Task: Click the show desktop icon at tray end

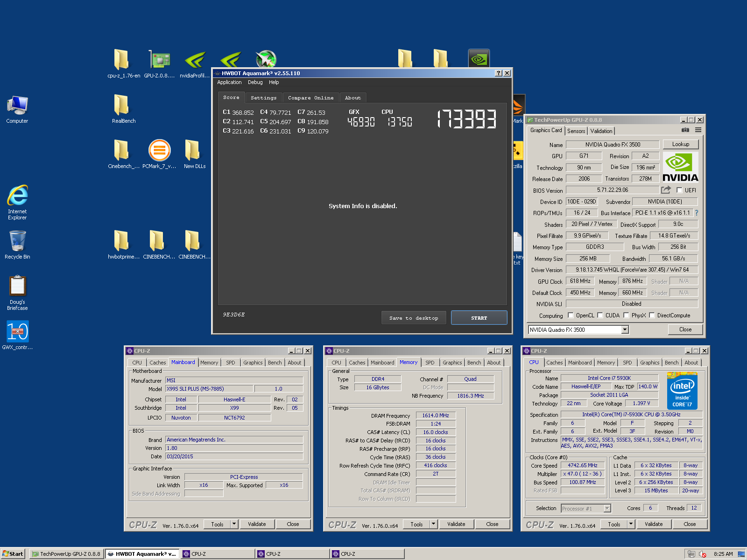Action: 741,554
